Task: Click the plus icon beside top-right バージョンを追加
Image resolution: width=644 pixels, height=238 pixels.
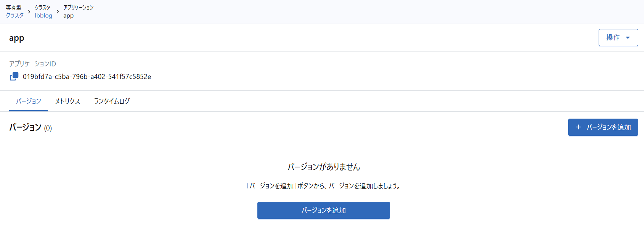Action: coord(578,127)
